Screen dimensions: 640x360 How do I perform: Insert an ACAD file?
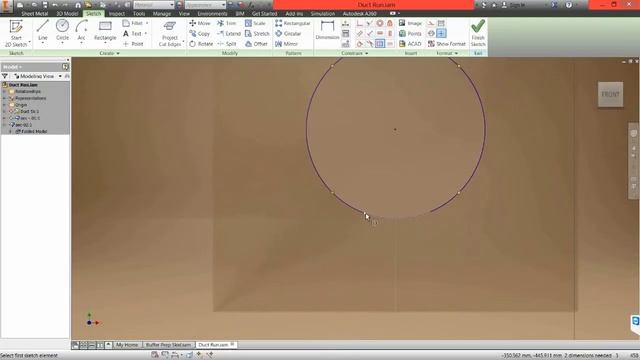[x=410, y=44]
